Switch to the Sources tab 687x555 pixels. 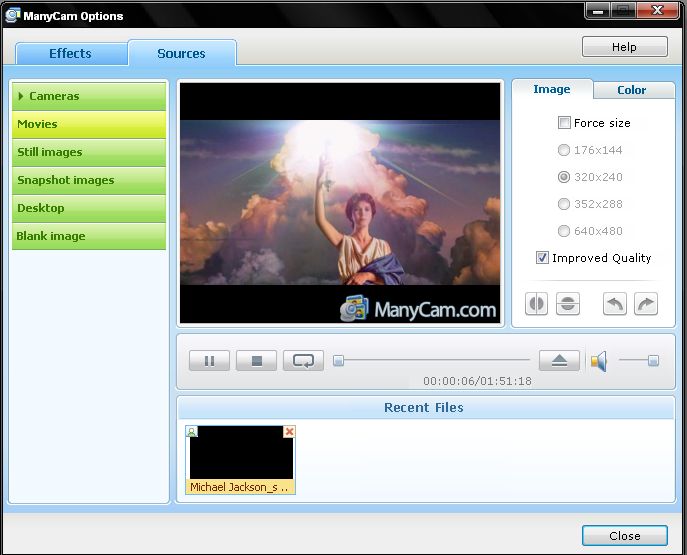click(x=182, y=53)
